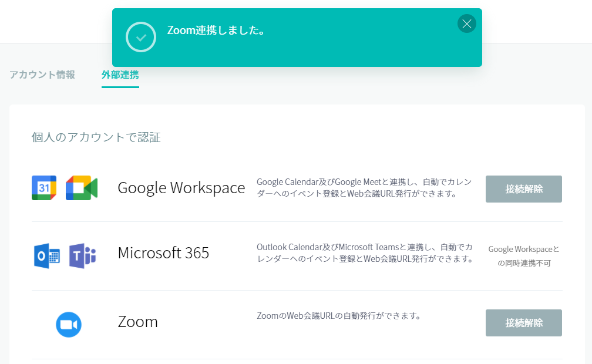
Task: Click the Microsoft 365 title text
Action: click(163, 253)
